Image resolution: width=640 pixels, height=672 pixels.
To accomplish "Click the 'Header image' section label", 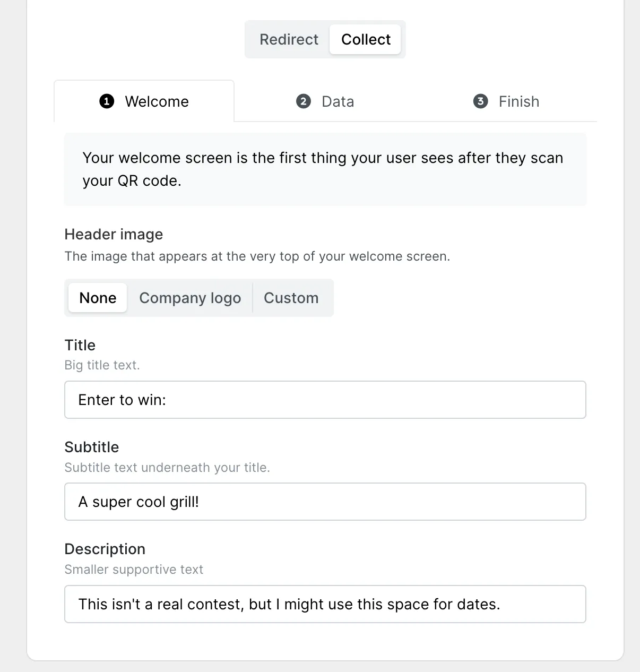I will point(114,234).
